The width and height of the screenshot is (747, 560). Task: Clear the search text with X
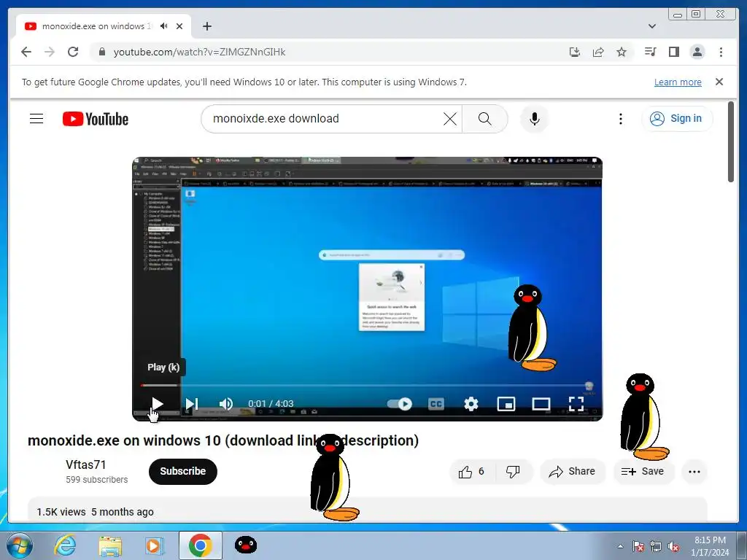point(449,119)
